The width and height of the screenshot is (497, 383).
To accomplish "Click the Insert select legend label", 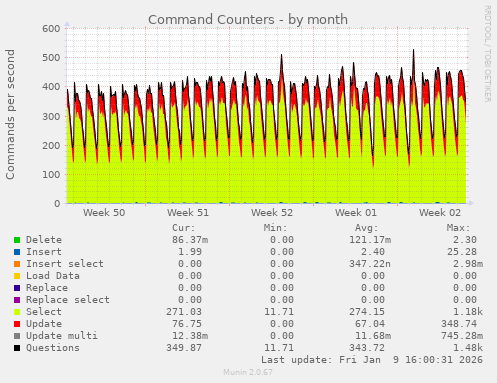I will pyautogui.click(x=65, y=264).
